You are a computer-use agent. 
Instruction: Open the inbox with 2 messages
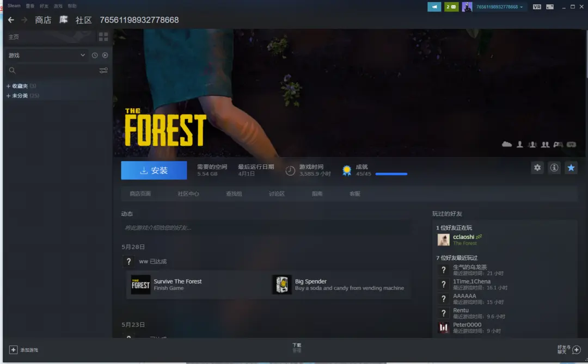[x=451, y=7]
